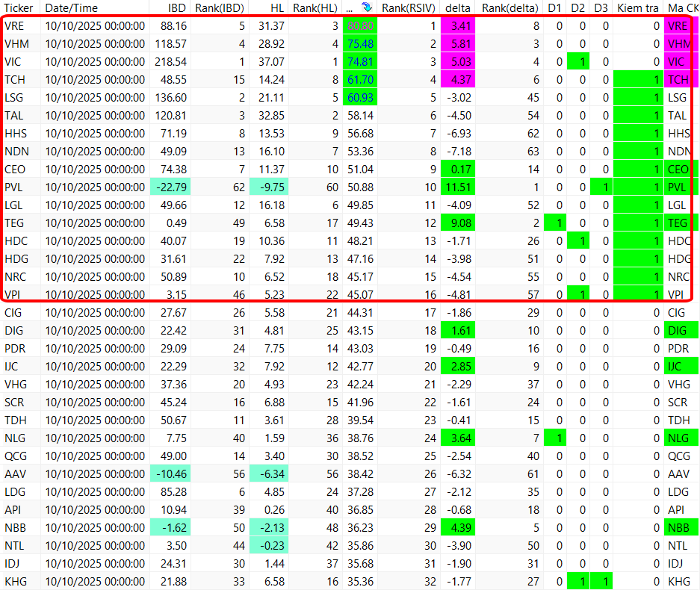Click the 74.81 value in VIC row

(x=360, y=61)
